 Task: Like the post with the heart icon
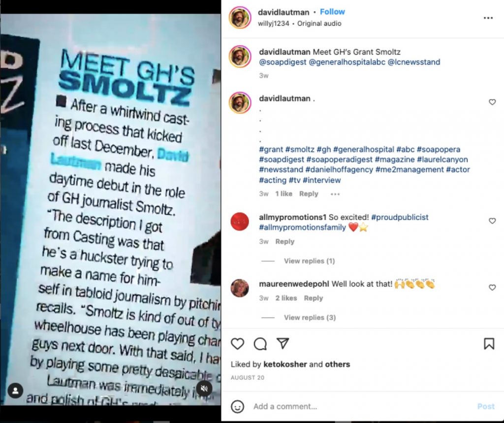coord(238,344)
